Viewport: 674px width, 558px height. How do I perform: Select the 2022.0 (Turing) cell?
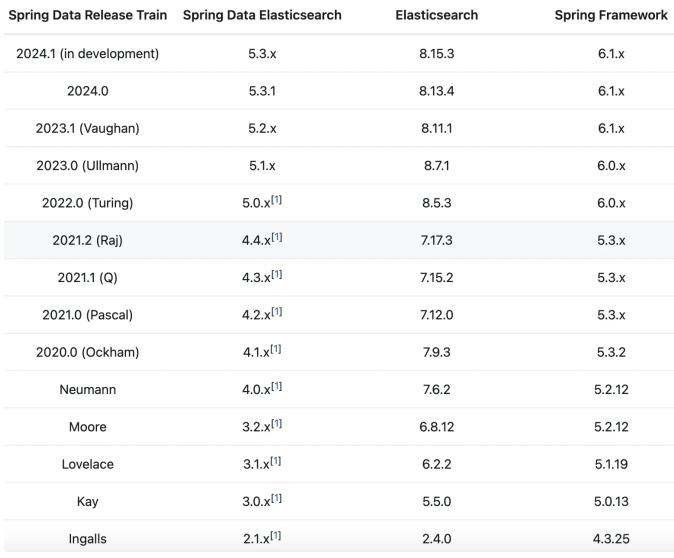(x=88, y=203)
